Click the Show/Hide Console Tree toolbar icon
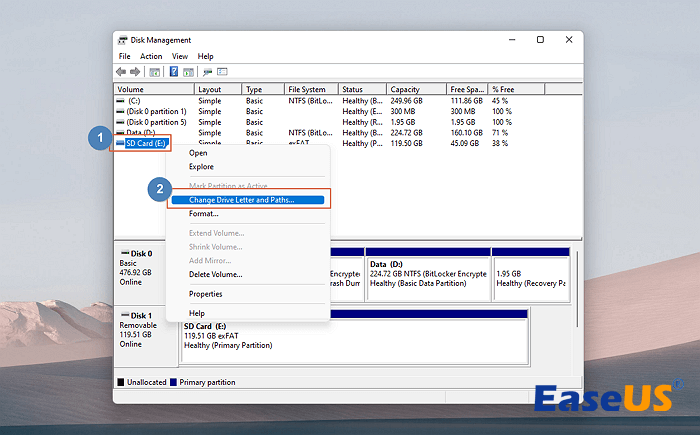Image resolution: width=700 pixels, height=435 pixels. 155,72
